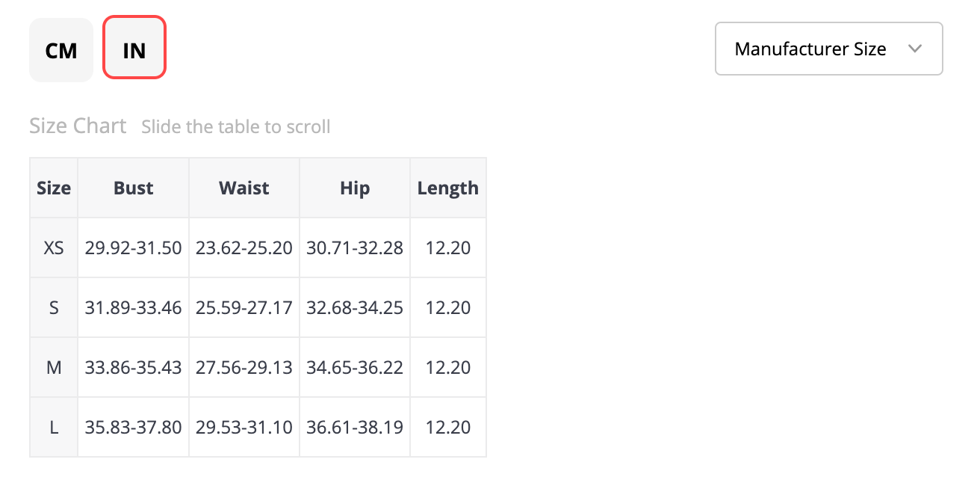Click the Hip column header
The image size is (980, 480).
coord(355,188)
